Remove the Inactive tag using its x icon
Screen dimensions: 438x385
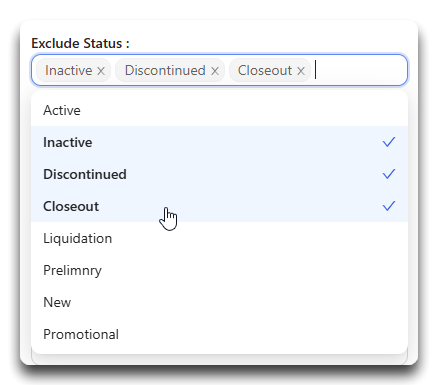(101, 71)
